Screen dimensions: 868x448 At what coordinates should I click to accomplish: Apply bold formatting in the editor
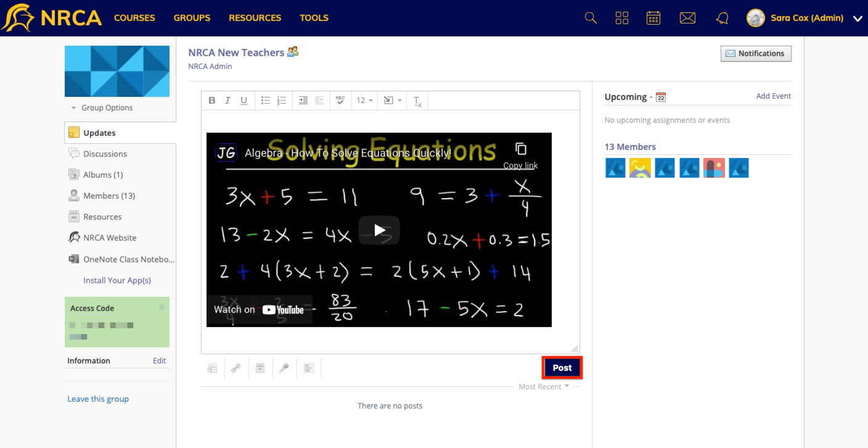click(x=211, y=101)
